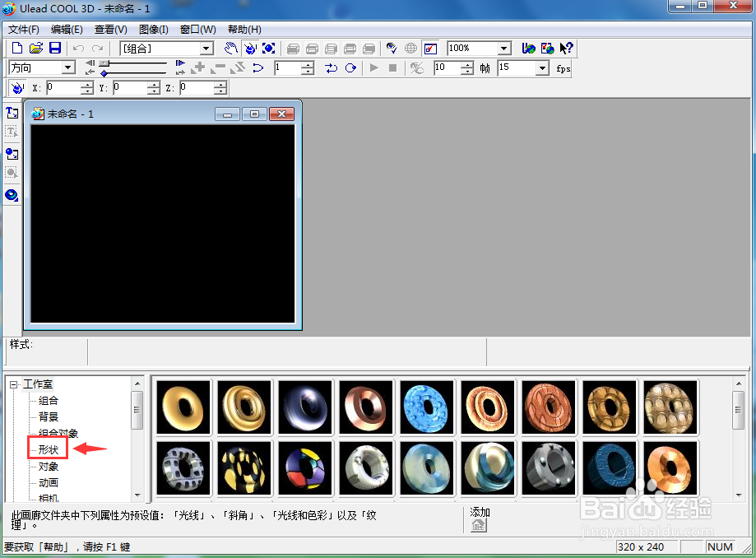Image resolution: width=756 pixels, height=558 pixels.
Task: Select the first face display icon in toolbar
Action: 293,49
